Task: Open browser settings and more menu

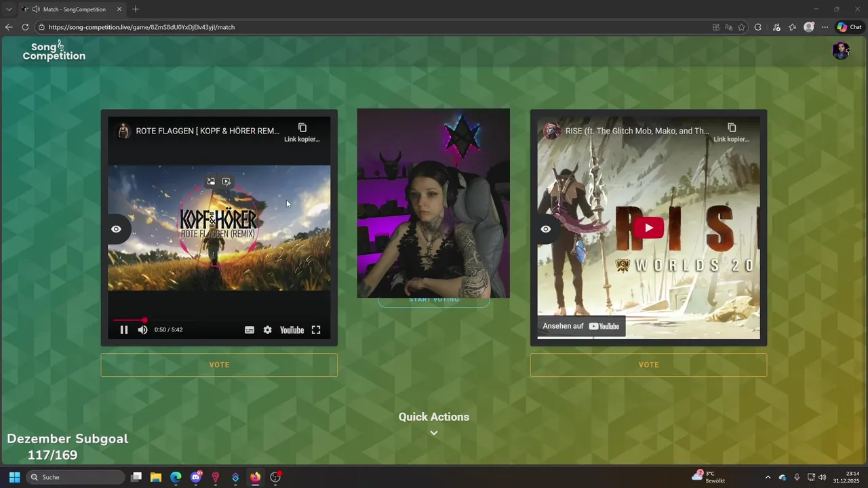Action: click(825, 27)
